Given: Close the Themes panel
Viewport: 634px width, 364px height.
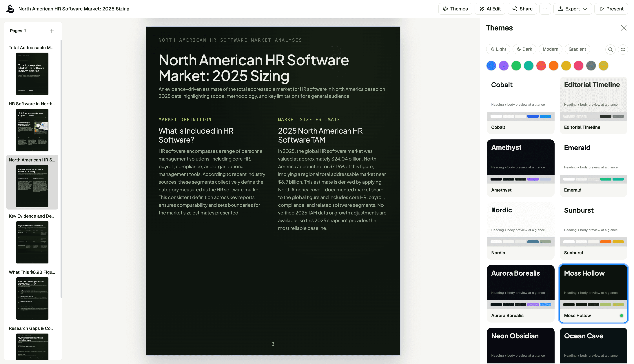Looking at the screenshot, I should tap(624, 28).
